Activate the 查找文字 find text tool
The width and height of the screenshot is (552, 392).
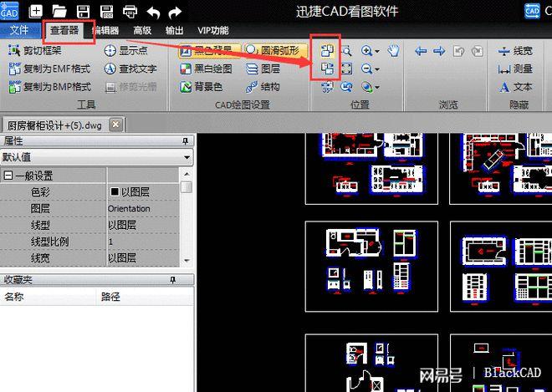130,69
